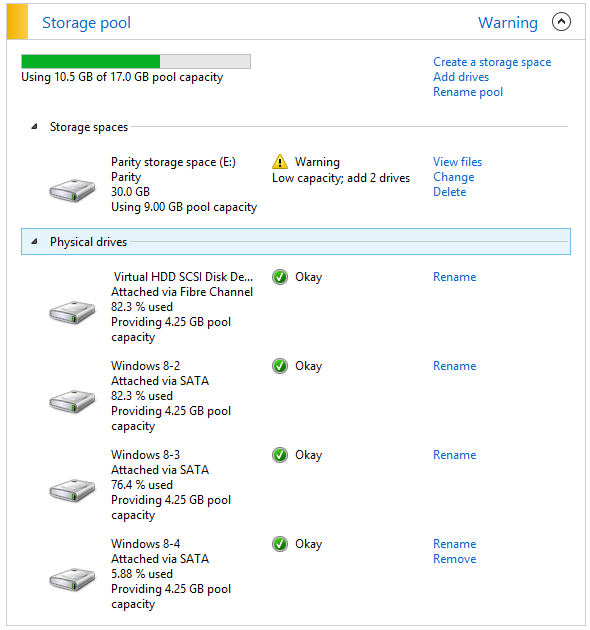This screenshot has height=630, width=590.
Task: Click the pool capacity usage bar
Action: pos(136,61)
